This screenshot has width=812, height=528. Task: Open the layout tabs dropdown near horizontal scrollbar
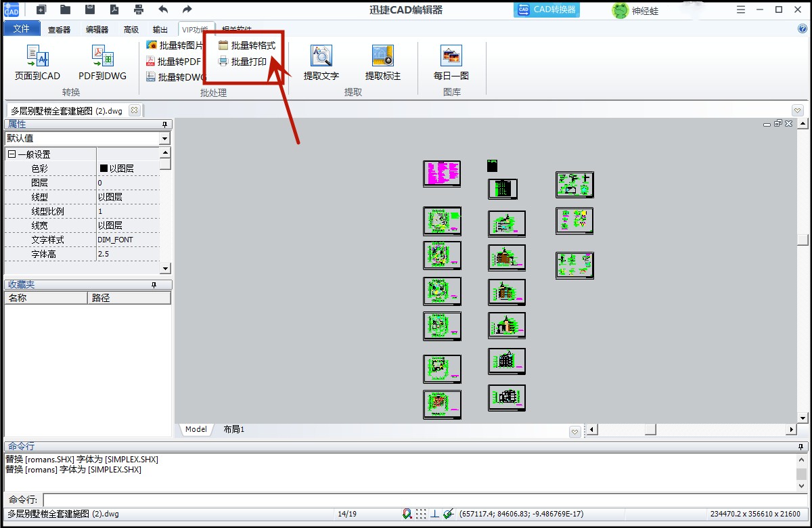click(574, 431)
